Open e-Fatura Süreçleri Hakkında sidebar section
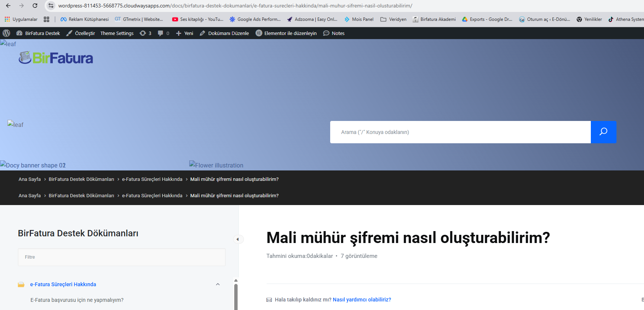 tap(63, 284)
